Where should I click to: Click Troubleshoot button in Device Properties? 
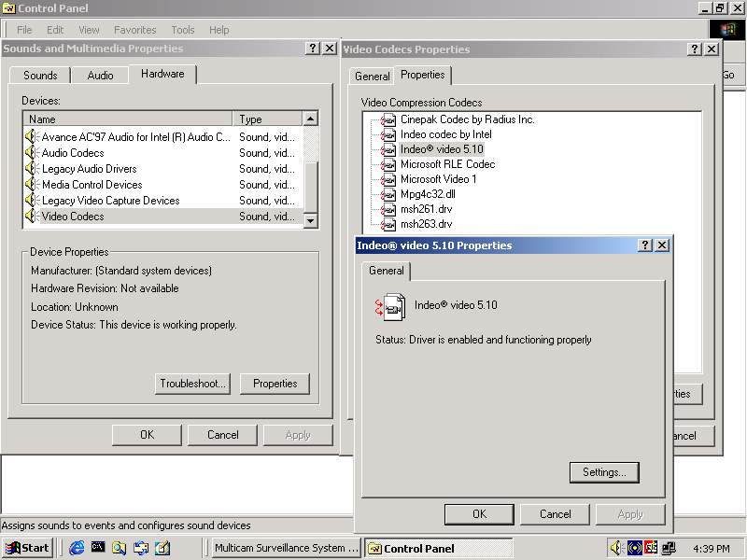192,384
